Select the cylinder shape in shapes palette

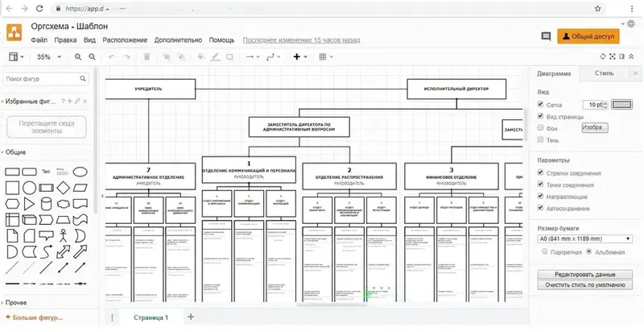pyautogui.click(x=46, y=203)
